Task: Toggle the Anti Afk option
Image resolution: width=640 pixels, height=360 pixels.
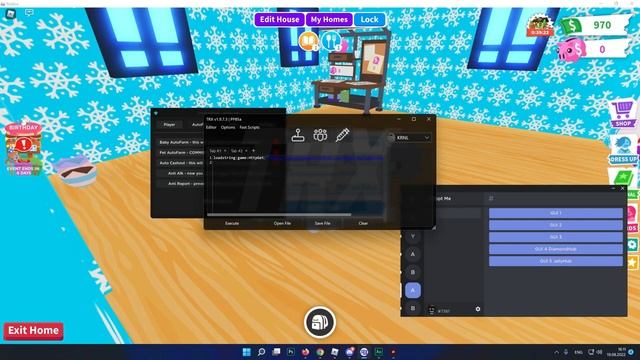Action: point(181,173)
